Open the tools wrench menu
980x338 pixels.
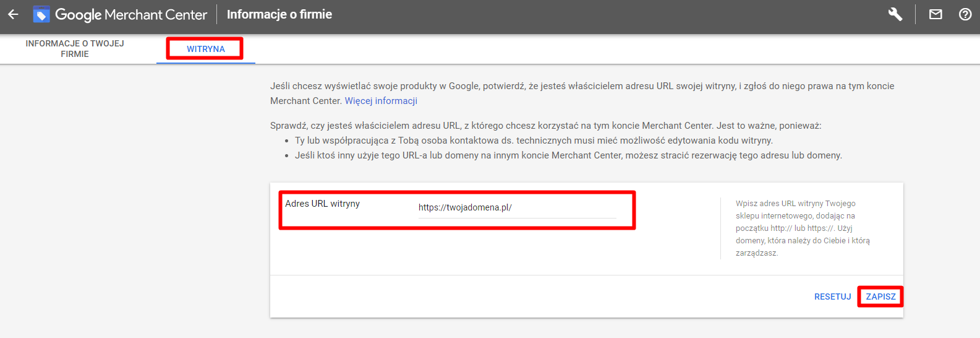click(x=895, y=14)
